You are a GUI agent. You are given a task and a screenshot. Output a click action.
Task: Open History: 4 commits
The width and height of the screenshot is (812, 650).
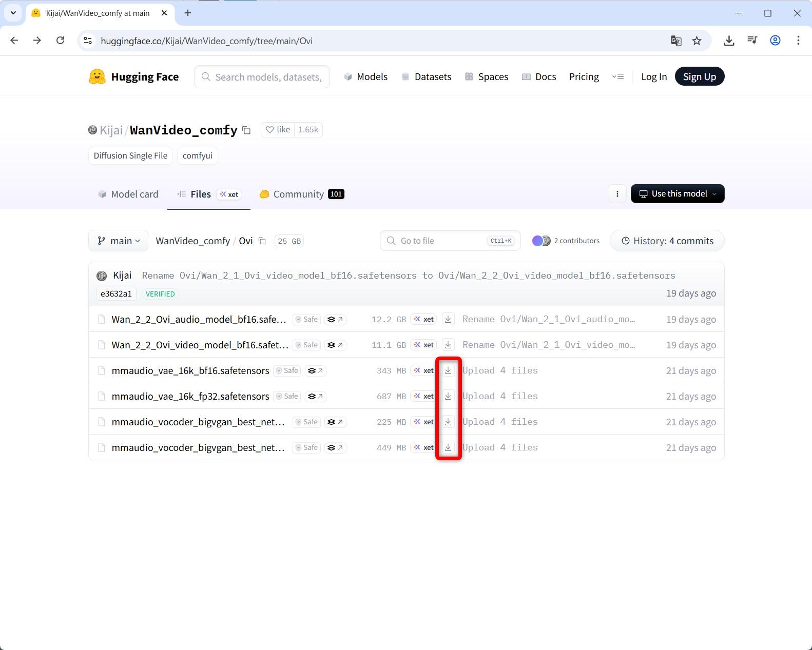click(x=667, y=241)
